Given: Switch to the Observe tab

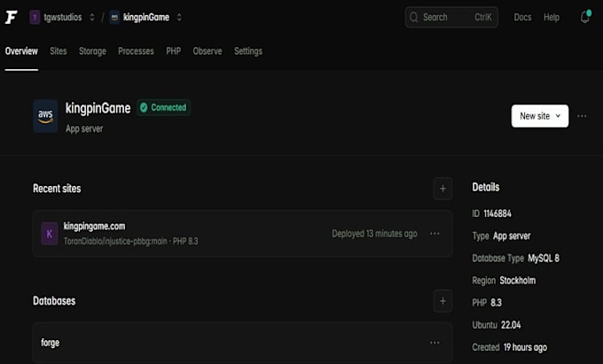Looking at the screenshot, I should point(208,51).
